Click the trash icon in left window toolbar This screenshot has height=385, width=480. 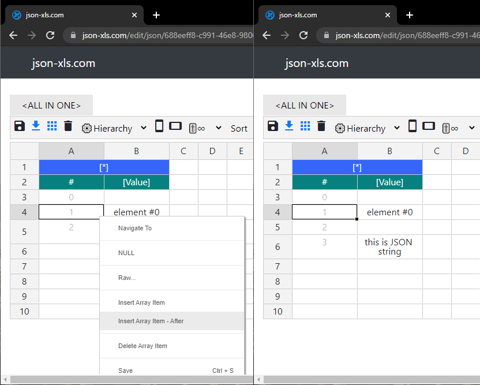pyautogui.click(x=68, y=126)
